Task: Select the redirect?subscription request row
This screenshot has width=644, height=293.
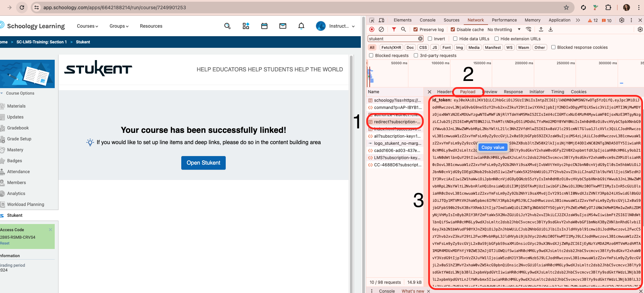Action: pyautogui.click(x=395, y=122)
